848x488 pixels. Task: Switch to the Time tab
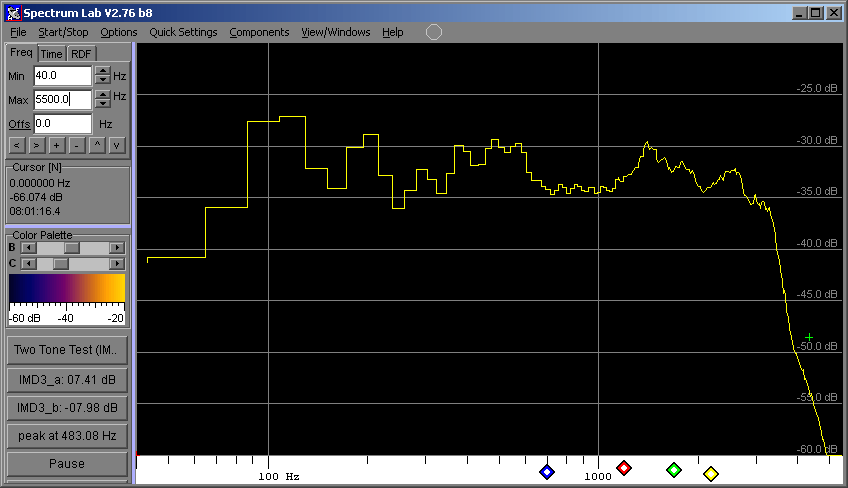pyautogui.click(x=52, y=54)
